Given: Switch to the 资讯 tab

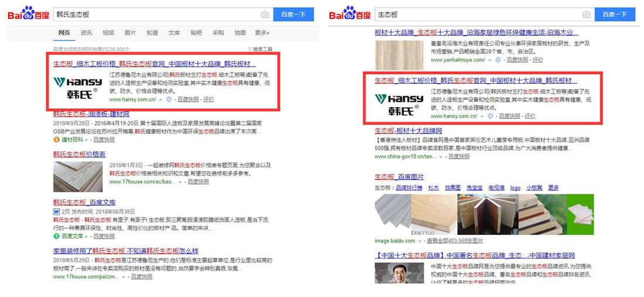Looking at the screenshot, I should pyautogui.click(x=86, y=33).
